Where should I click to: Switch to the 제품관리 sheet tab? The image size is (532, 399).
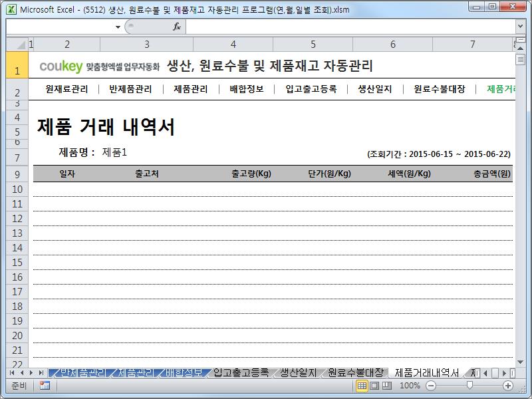(x=136, y=373)
